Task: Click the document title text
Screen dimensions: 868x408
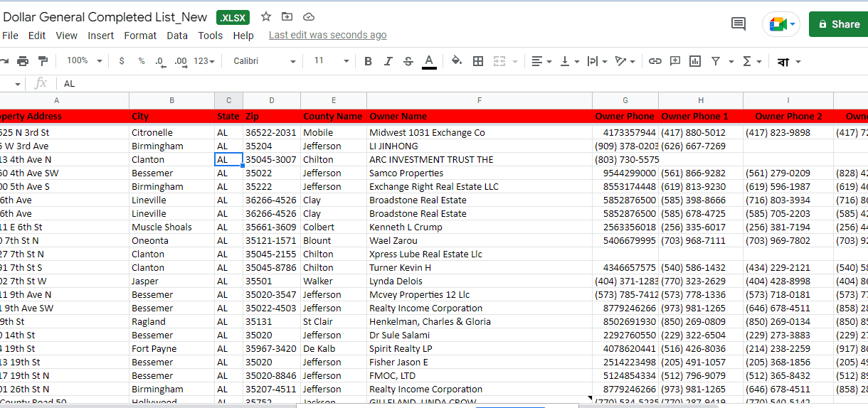Action: point(105,17)
